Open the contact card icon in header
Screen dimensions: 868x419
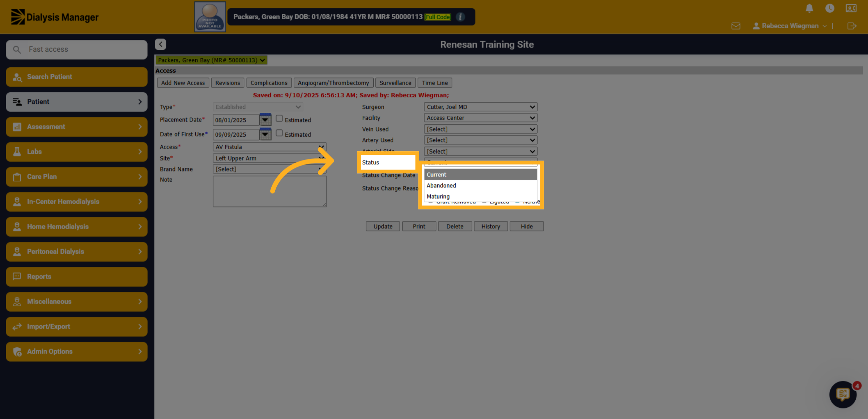click(x=851, y=8)
